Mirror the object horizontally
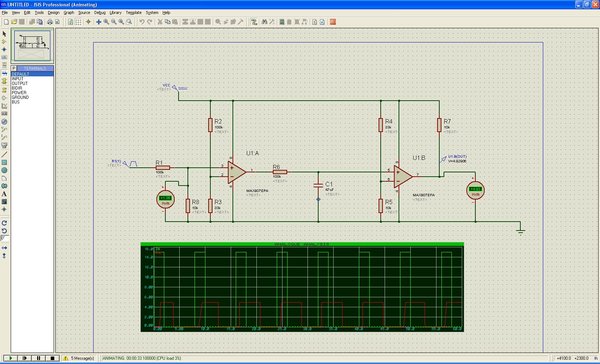Image resolution: width=600 pixels, height=364 pixels. 4,248
